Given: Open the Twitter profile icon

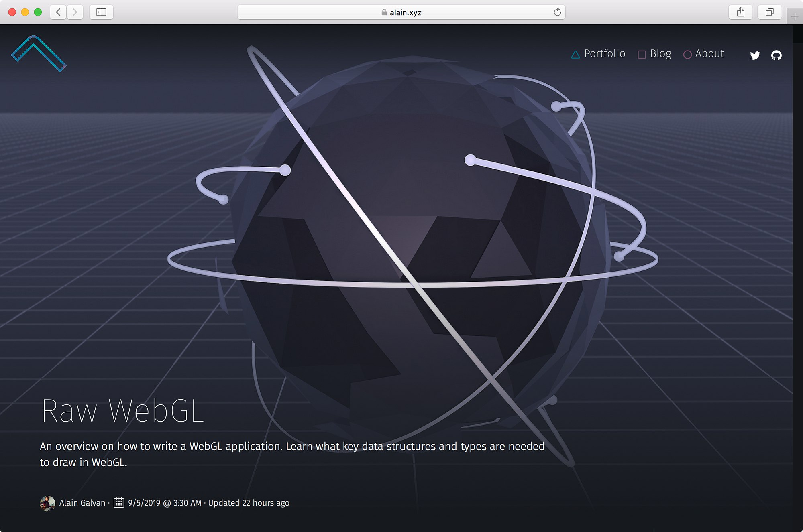Looking at the screenshot, I should pos(755,55).
